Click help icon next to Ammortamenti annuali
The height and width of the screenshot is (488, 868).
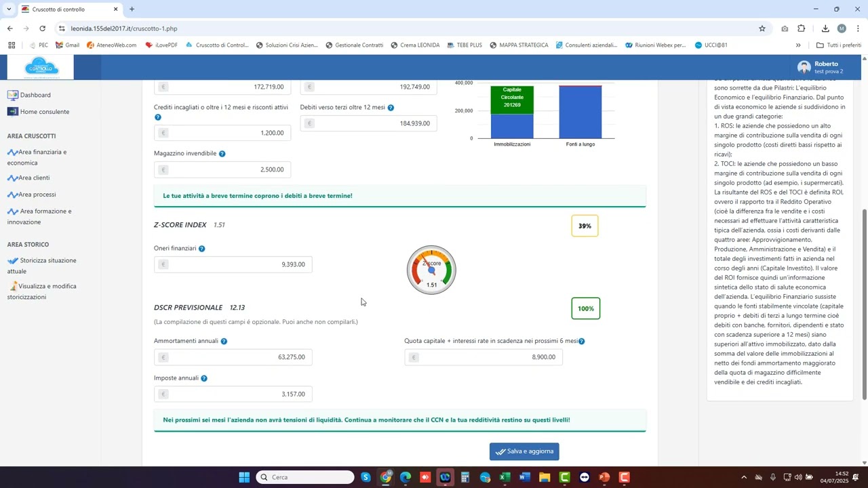point(224,342)
